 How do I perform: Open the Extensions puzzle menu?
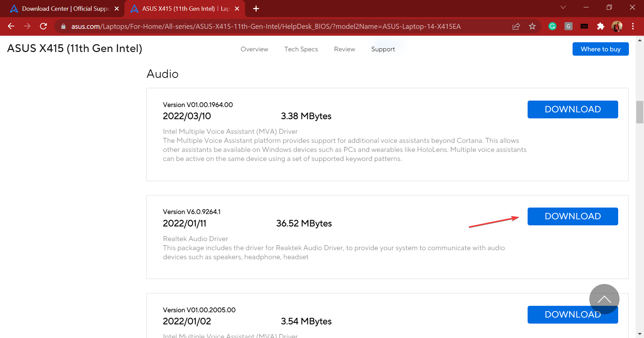pos(600,26)
